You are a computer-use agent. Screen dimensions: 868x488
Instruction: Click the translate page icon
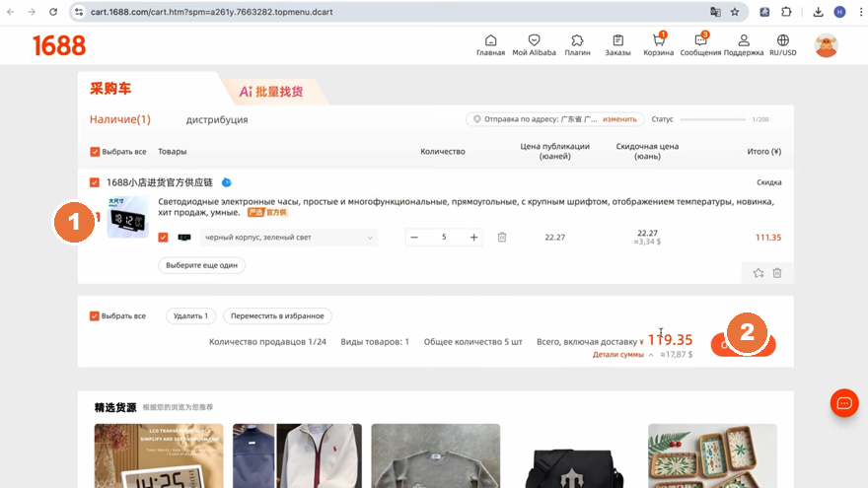click(x=715, y=12)
